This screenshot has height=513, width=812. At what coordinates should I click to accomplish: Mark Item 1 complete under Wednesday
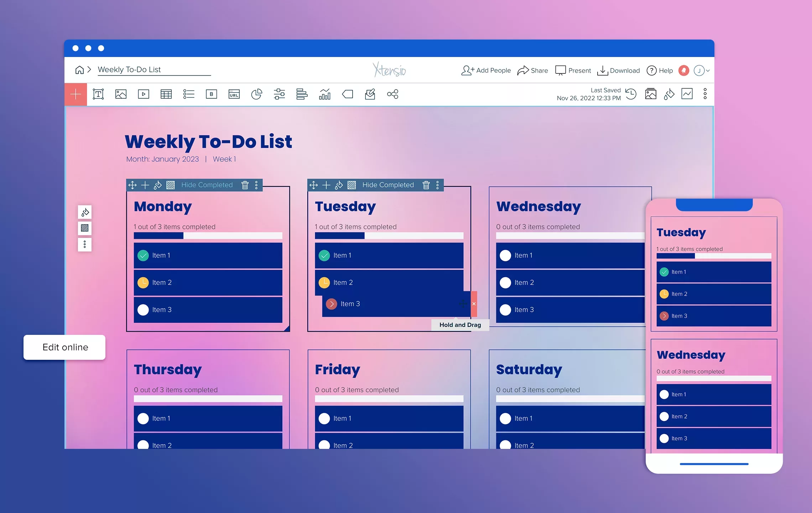pyautogui.click(x=505, y=255)
